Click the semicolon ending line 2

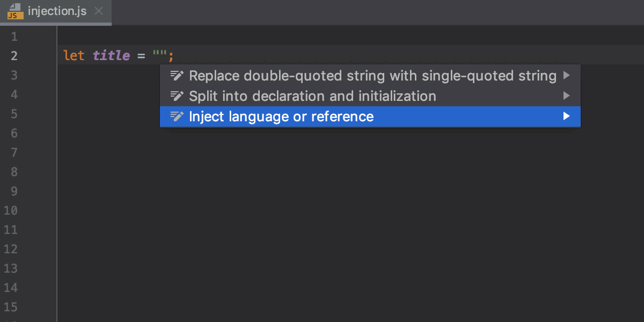coord(171,55)
